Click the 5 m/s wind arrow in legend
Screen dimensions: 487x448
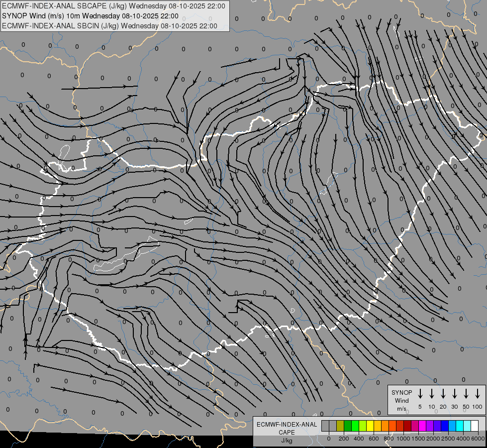tap(420, 394)
